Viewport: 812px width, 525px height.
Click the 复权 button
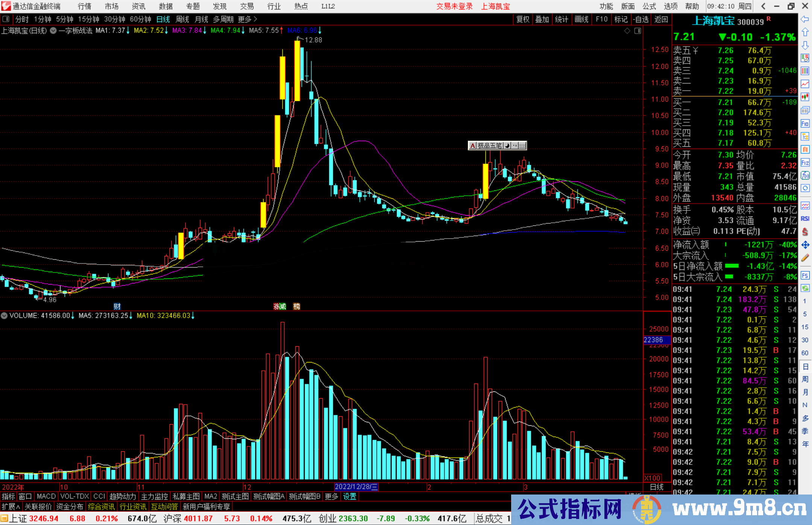coord(522,19)
